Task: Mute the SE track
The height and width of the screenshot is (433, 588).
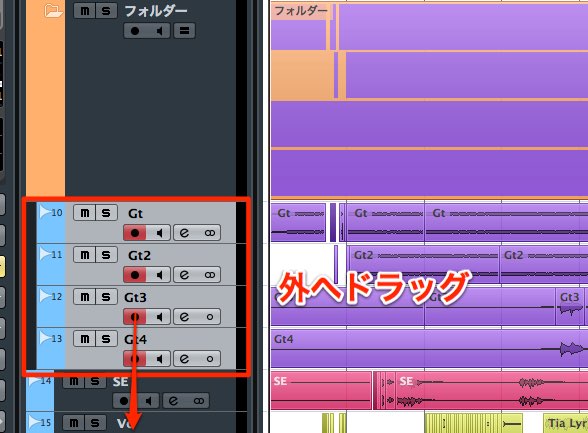Action: pos(74,382)
